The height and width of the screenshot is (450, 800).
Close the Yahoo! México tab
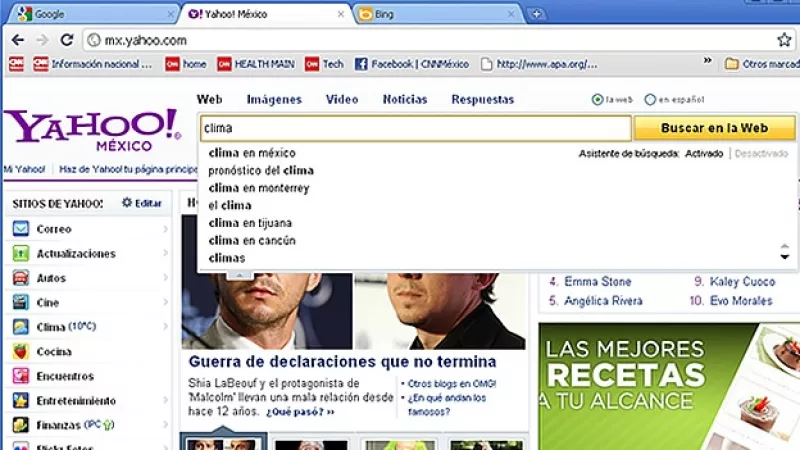(341, 14)
